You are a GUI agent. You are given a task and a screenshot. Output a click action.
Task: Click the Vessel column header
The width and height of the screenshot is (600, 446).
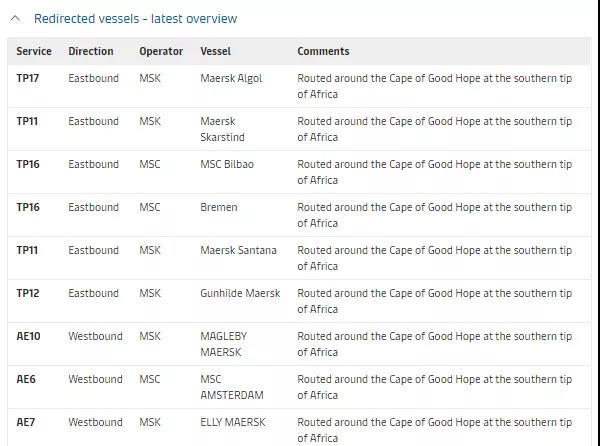(216, 51)
